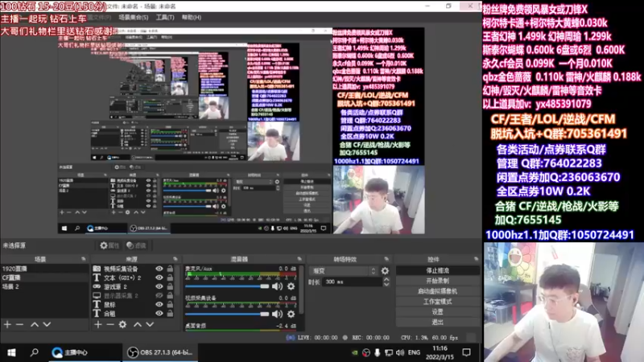
Task: Move scene up with up arrow
Action: click(x=35, y=325)
